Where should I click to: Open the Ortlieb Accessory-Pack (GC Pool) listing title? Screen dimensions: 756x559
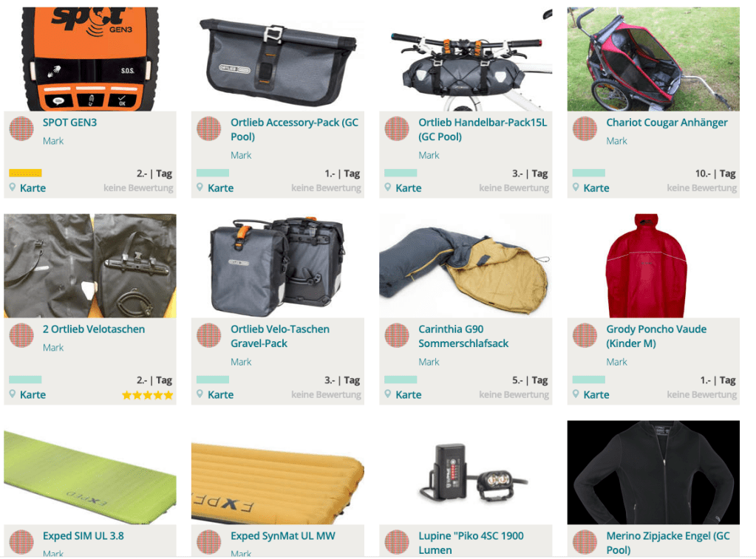tap(294, 130)
